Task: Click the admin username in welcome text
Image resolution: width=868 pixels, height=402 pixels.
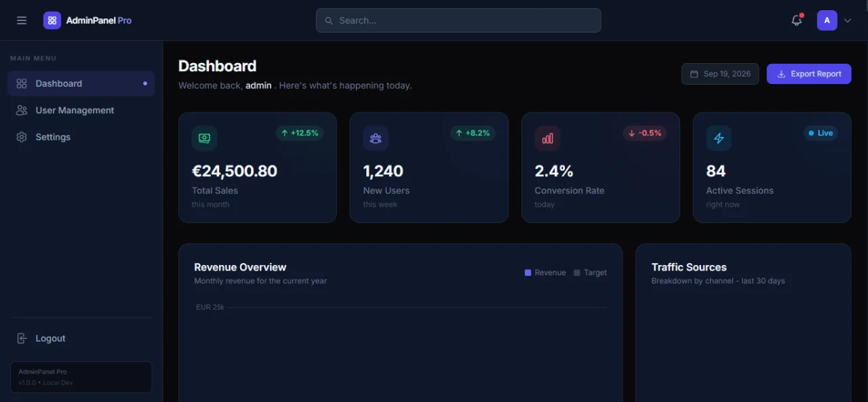Action: [x=258, y=85]
